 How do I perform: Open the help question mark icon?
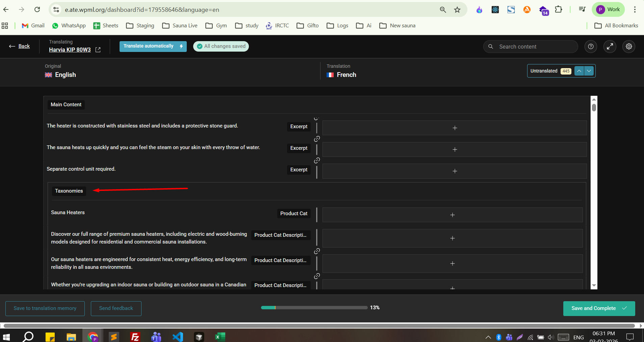(x=591, y=47)
